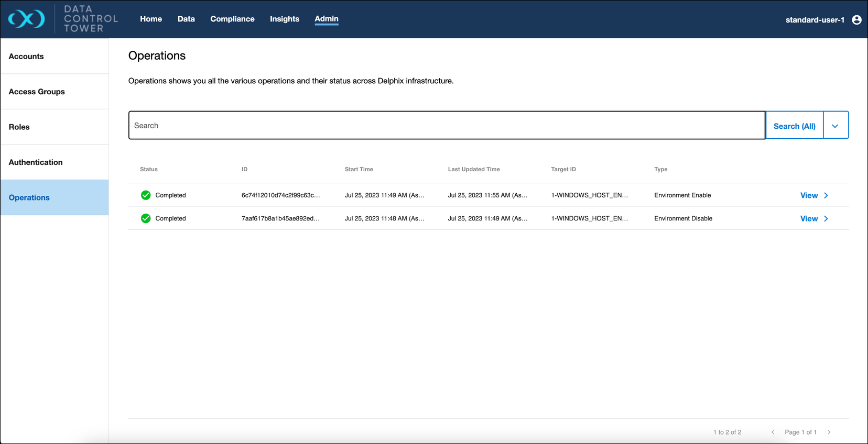The height and width of the screenshot is (444, 868).
Task: Open the Data menu
Action: coord(186,19)
